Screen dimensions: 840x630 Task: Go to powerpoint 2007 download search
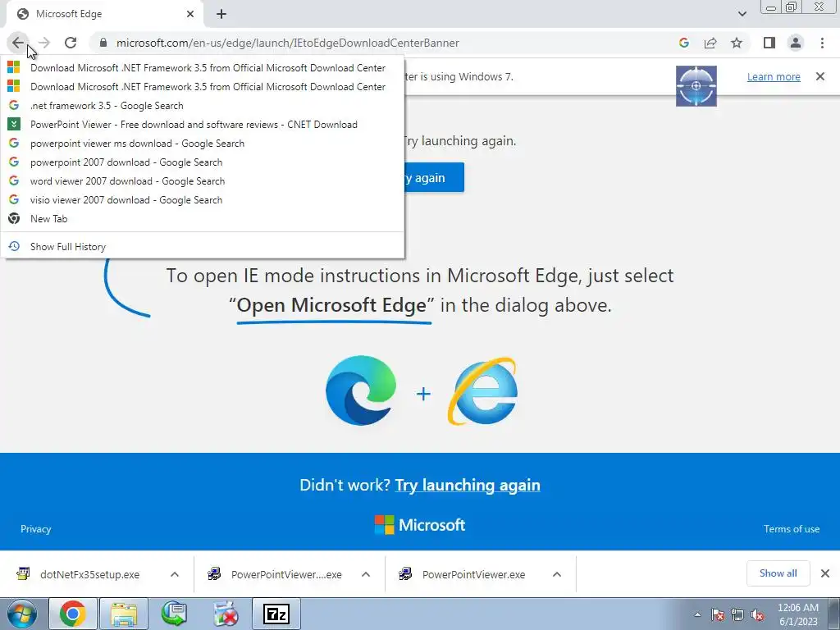pos(203,162)
